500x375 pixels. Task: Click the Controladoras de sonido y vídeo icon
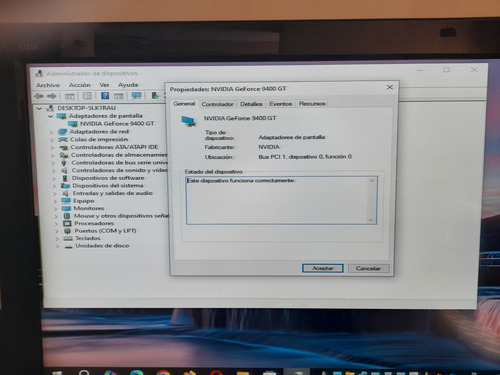coord(64,170)
